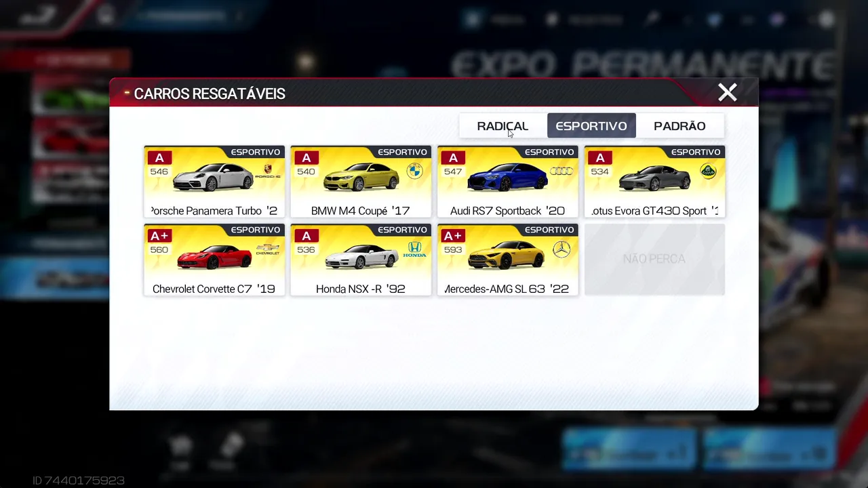The width and height of the screenshot is (868, 488).
Task: Click the A class badge on Audi card
Action: 453,158
